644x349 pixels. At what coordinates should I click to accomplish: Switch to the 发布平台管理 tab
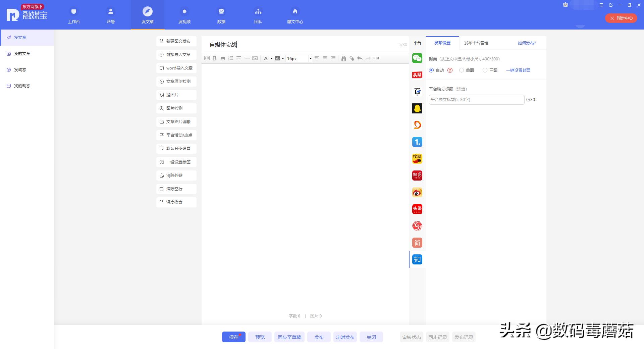pos(476,43)
